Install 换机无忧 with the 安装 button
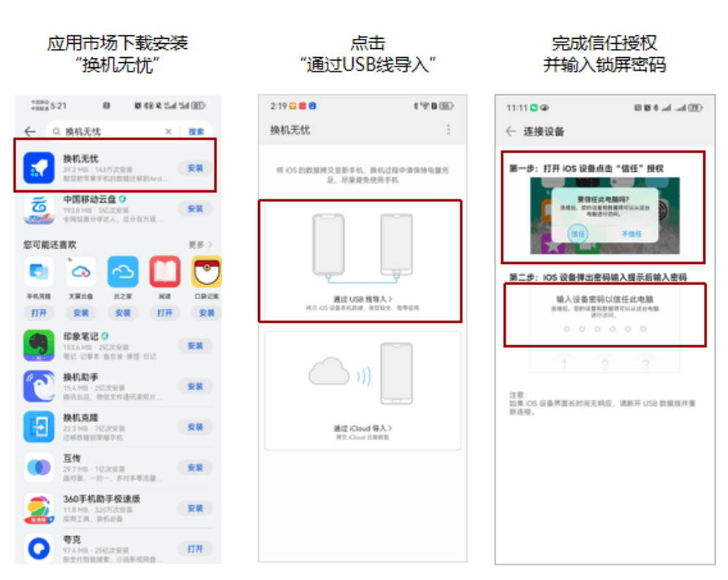This screenshot has width=728, height=580. pyautogui.click(x=195, y=168)
